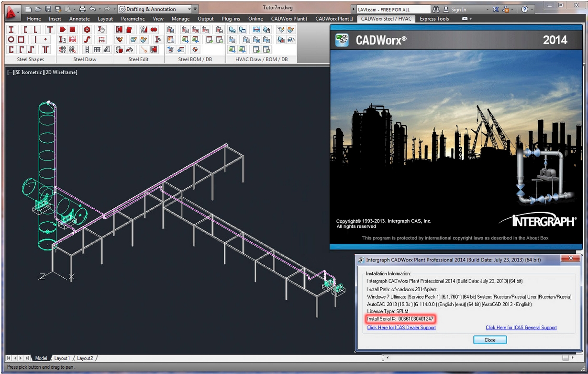Expand the Sign In dropdown arrow
Viewport: 588px width, 374px height.
[x=488, y=10]
